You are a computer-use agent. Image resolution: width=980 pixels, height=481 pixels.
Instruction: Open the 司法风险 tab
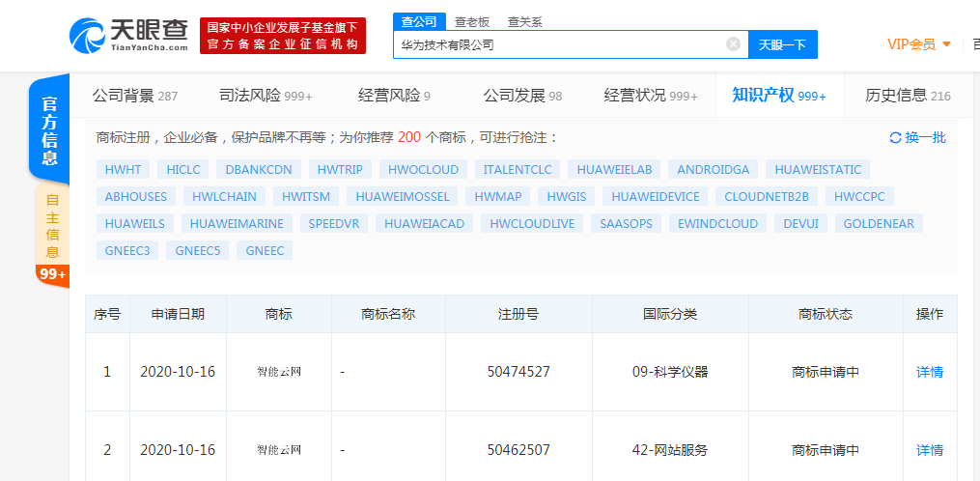pos(266,96)
